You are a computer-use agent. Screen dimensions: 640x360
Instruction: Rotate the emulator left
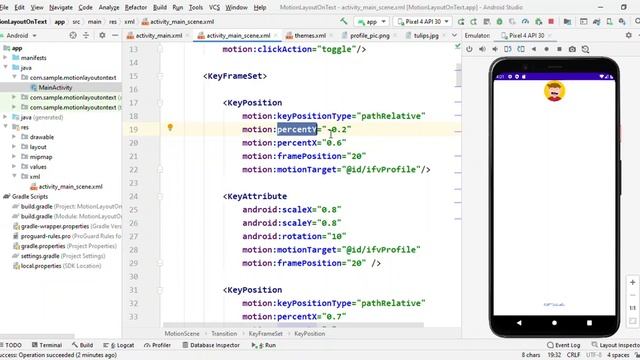click(508, 49)
